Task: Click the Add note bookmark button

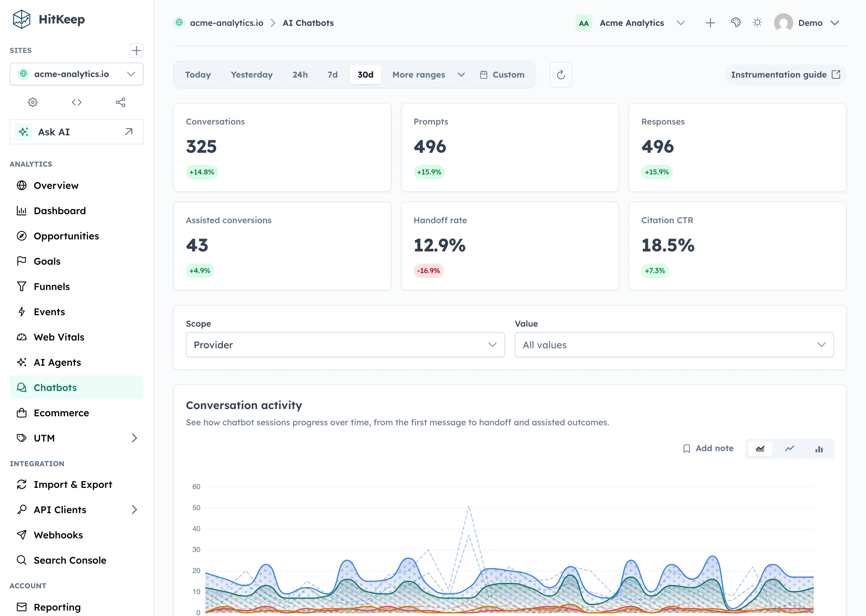Action: (x=708, y=448)
